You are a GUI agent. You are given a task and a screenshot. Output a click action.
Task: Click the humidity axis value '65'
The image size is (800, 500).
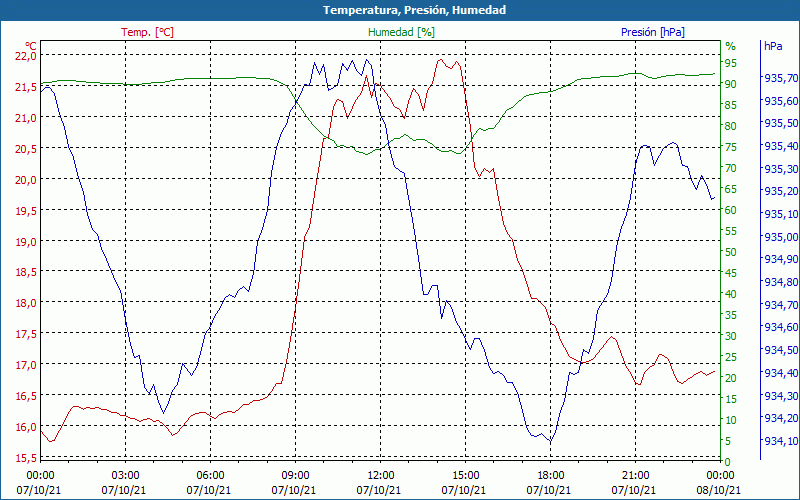tap(731, 189)
